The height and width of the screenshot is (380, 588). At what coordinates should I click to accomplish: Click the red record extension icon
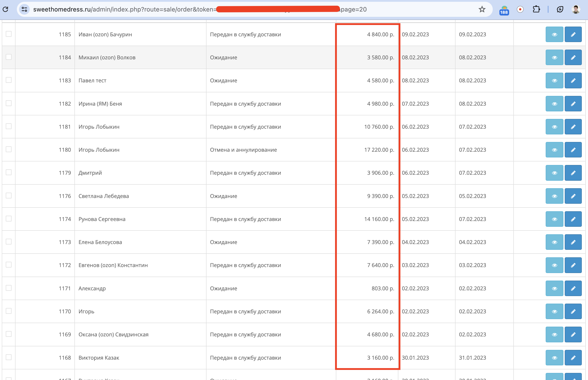520,9
